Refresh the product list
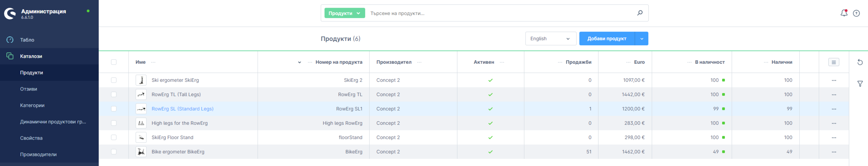The image size is (868, 166). [860, 62]
